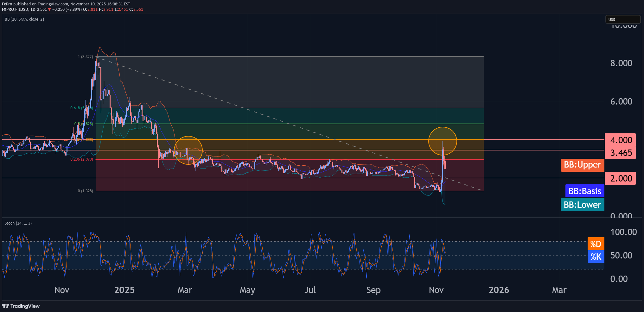Select the Fibonacci 0.236 (2.979) level label
Screen dimensions: 644x312
82,159
